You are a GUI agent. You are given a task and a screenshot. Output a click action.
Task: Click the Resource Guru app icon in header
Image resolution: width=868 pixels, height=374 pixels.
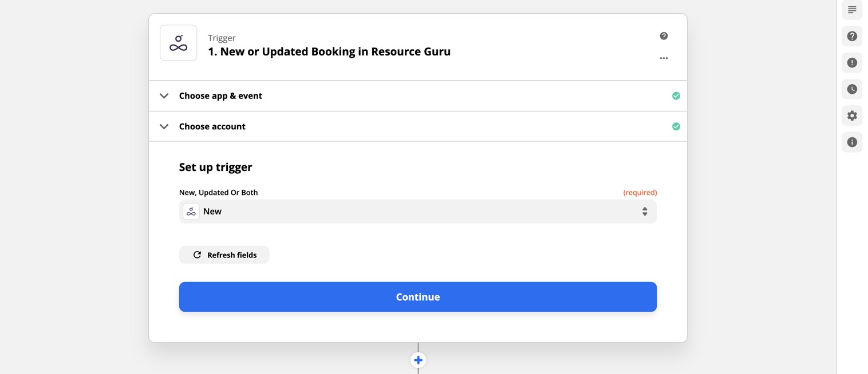point(179,43)
